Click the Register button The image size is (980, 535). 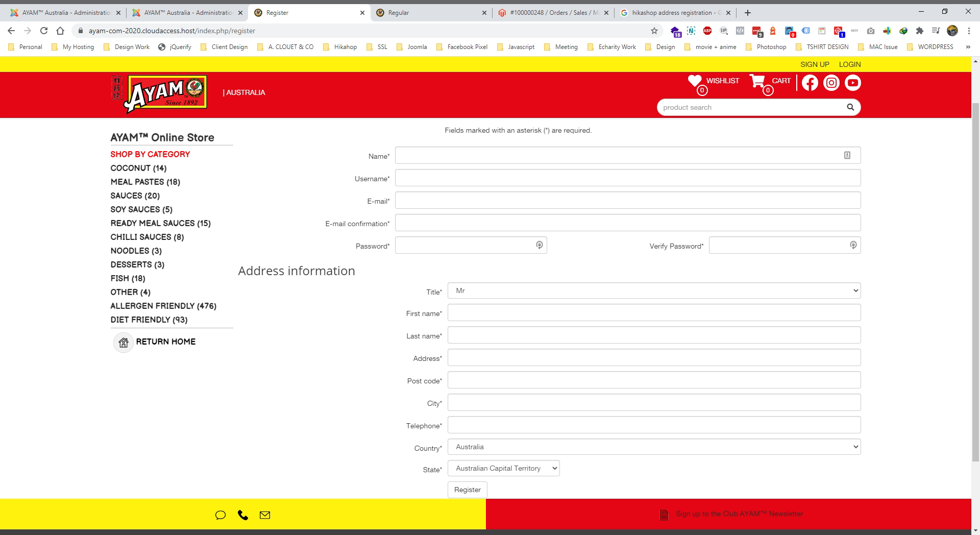468,490
